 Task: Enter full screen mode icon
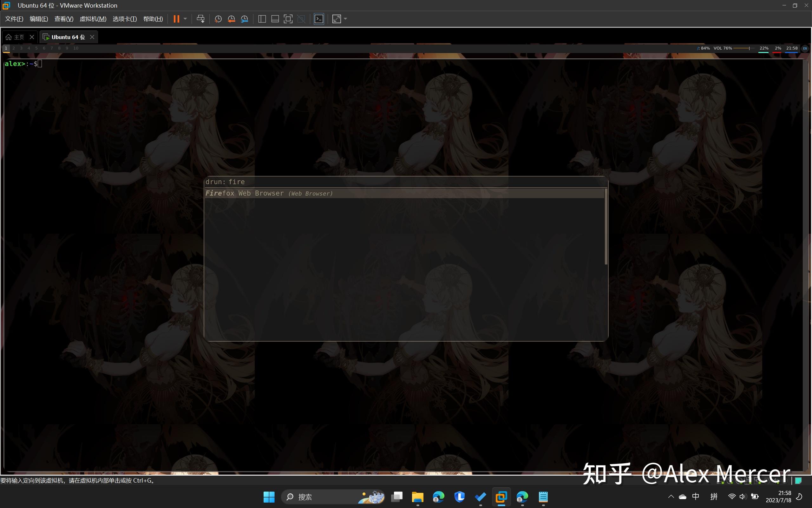[x=288, y=19]
